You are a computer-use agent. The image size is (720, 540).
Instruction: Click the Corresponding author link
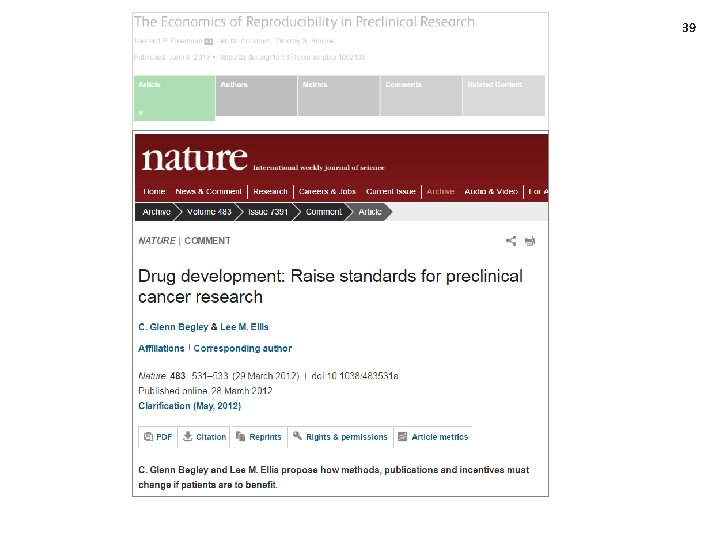(x=242, y=349)
